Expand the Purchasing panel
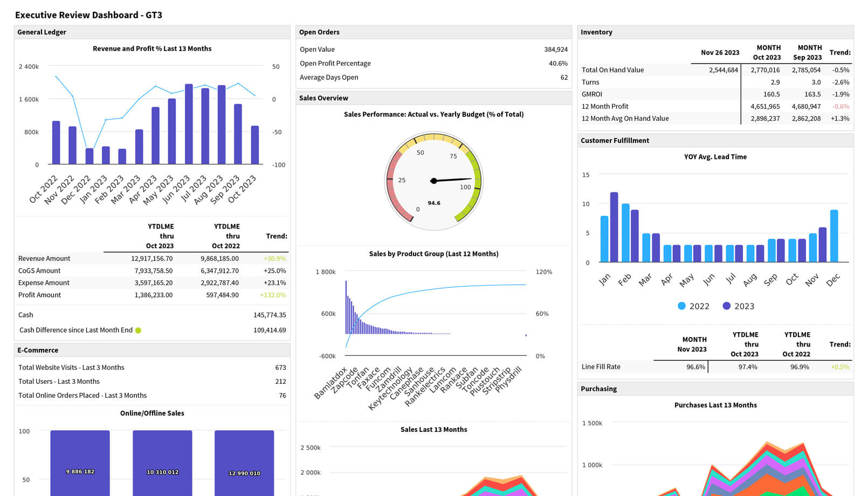Screen dimensions: 868x496 (x=598, y=389)
